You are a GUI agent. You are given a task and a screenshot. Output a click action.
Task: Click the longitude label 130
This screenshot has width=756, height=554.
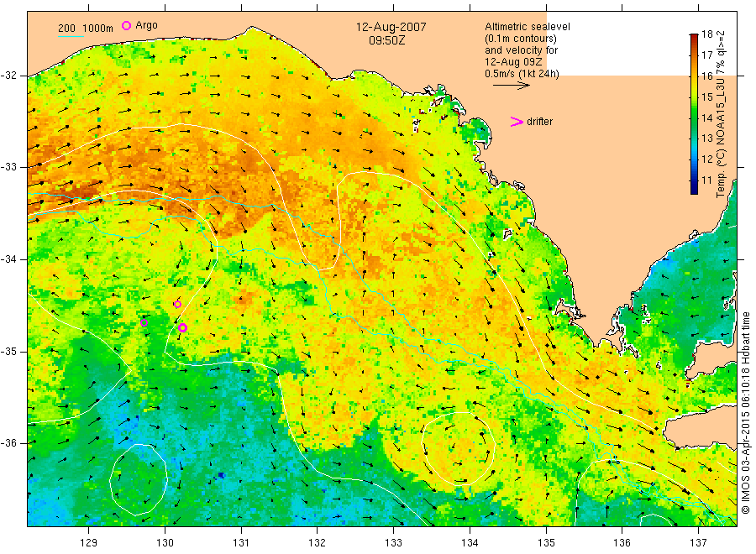tap(165, 542)
